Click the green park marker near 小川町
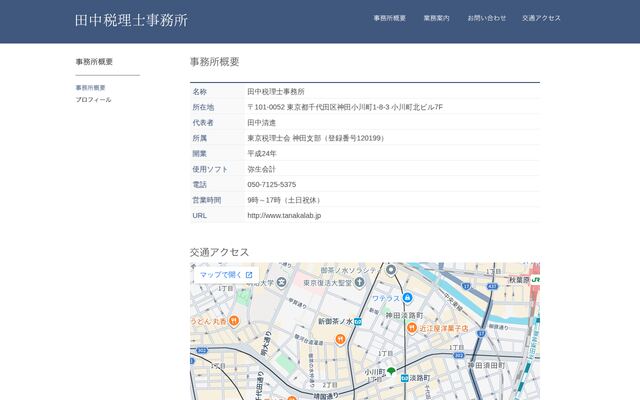Screen dimensions: 640x400 pos(391,371)
